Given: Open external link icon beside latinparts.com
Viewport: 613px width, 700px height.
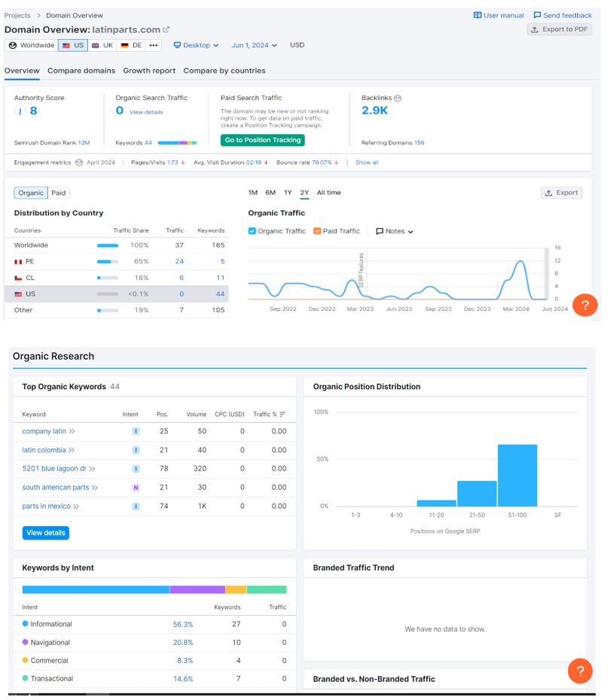Looking at the screenshot, I should tap(166, 30).
